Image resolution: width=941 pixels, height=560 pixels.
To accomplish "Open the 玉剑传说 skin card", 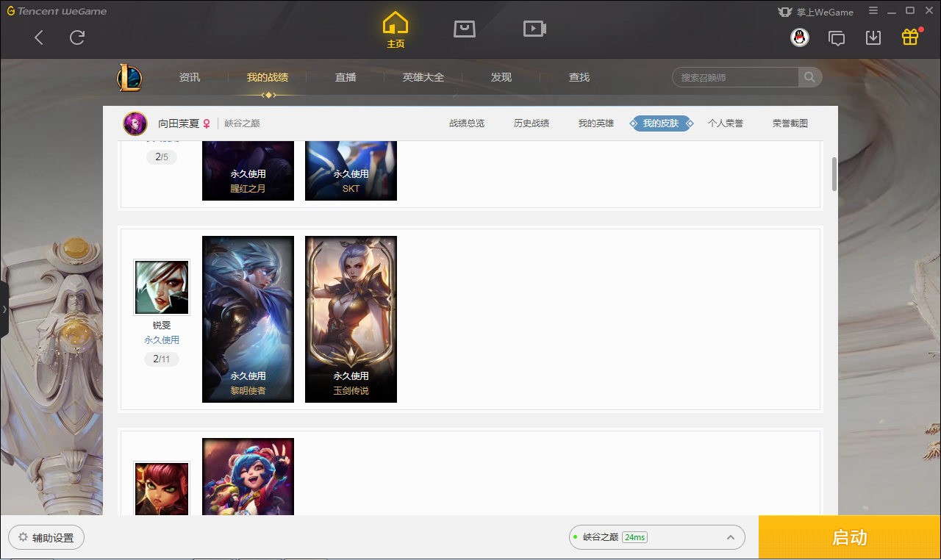I will pos(351,319).
